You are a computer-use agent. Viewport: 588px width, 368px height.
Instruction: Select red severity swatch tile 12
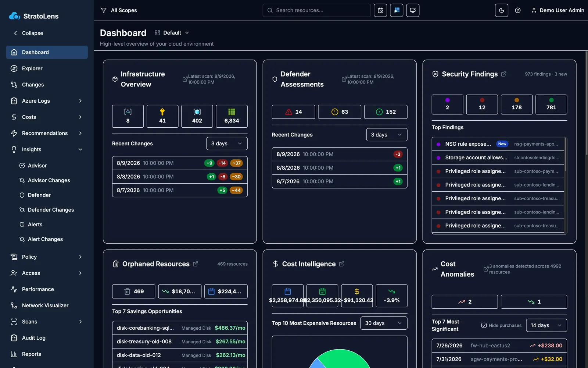482,105
